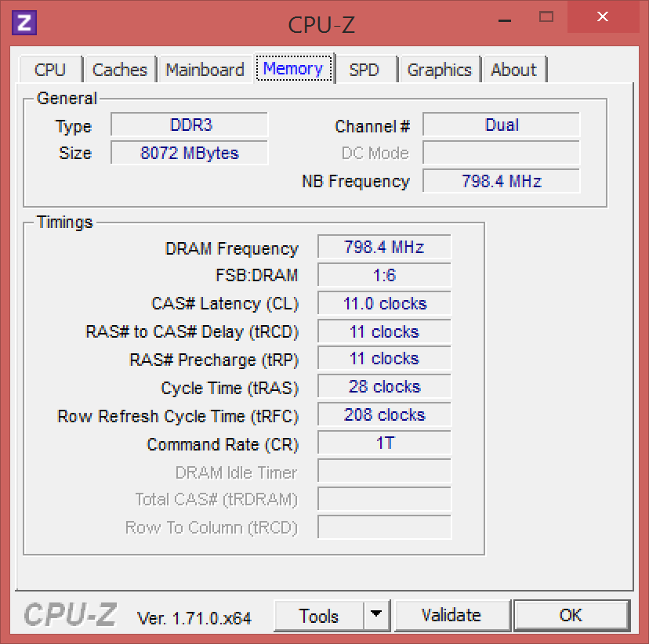Click the empty Total CAS# (tRDRAM) field

coord(384,499)
